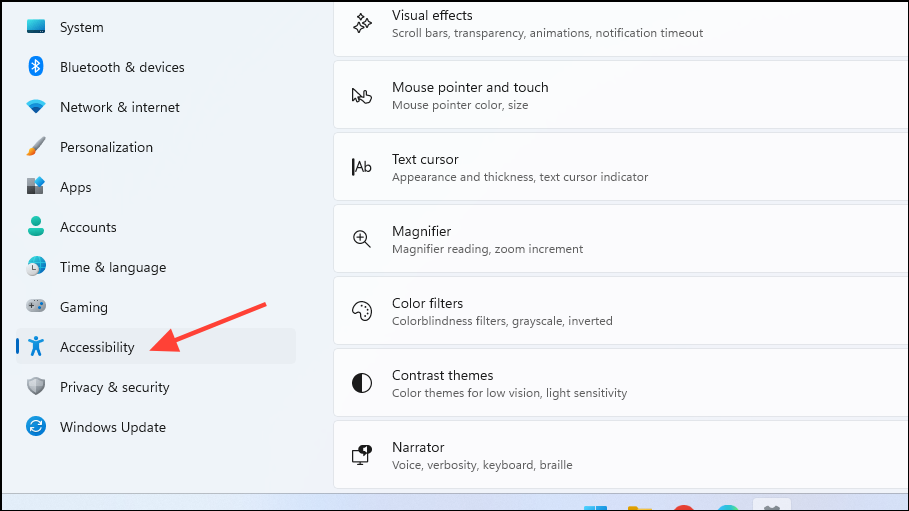
Task: Click the Magnifier zoom-glass icon
Action: click(362, 239)
